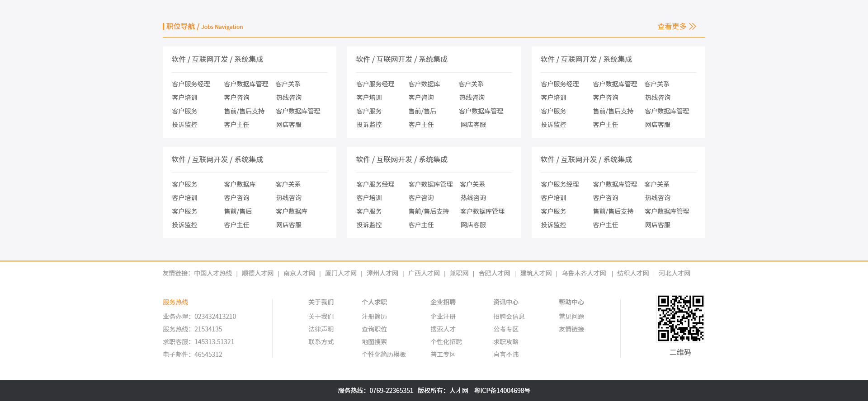Screen dimensions: 868x401
Task: Go to the 南京人才网 link
Action: coord(299,273)
